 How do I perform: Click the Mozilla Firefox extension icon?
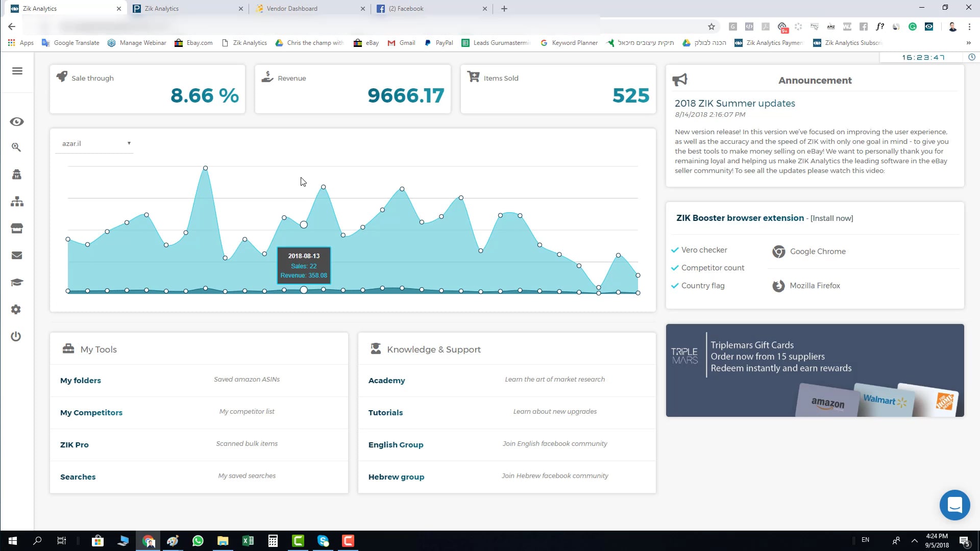coord(778,286)
